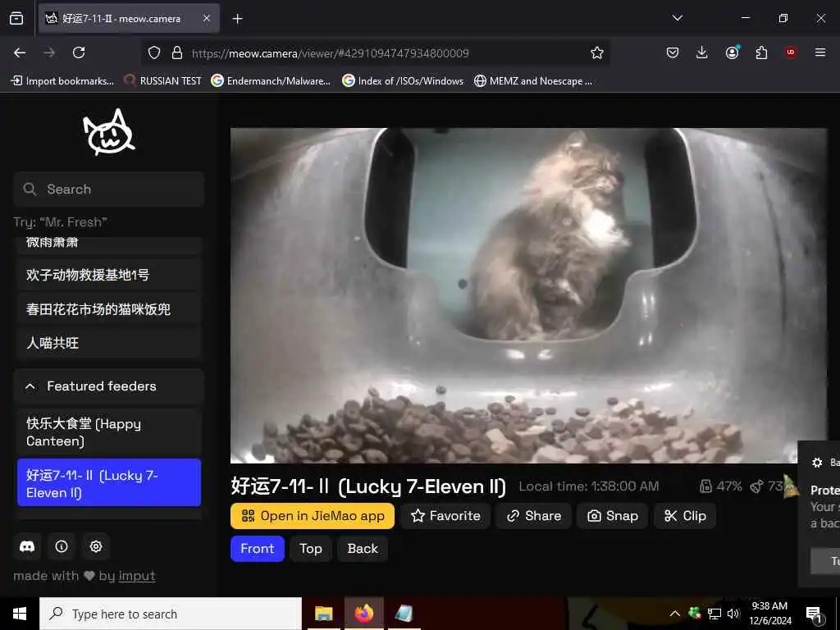
Task: Reload the page with refresh icon
Action: point(79,52)
